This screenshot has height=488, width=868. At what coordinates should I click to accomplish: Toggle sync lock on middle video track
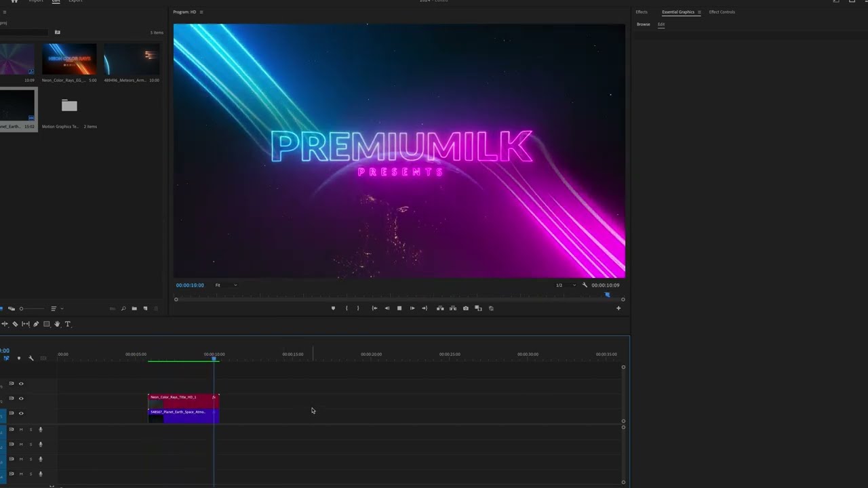pos(12,399)
